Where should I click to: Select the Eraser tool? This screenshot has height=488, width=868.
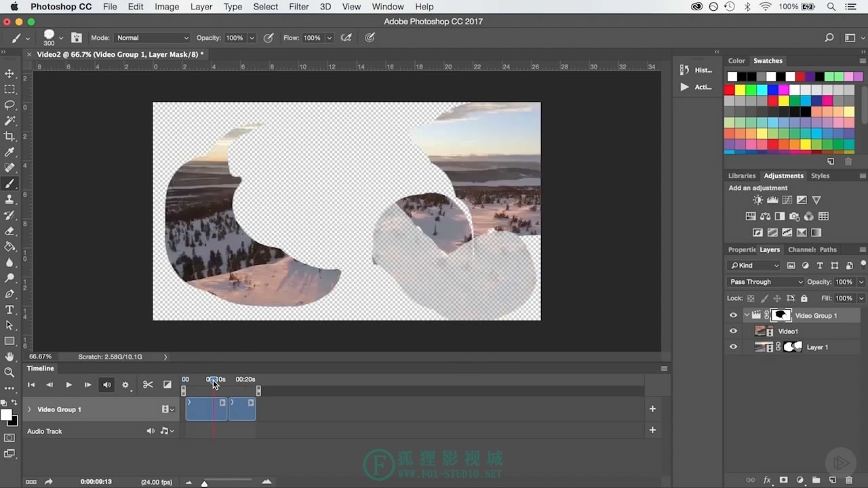pyautogui.click(x=9, y=231)
